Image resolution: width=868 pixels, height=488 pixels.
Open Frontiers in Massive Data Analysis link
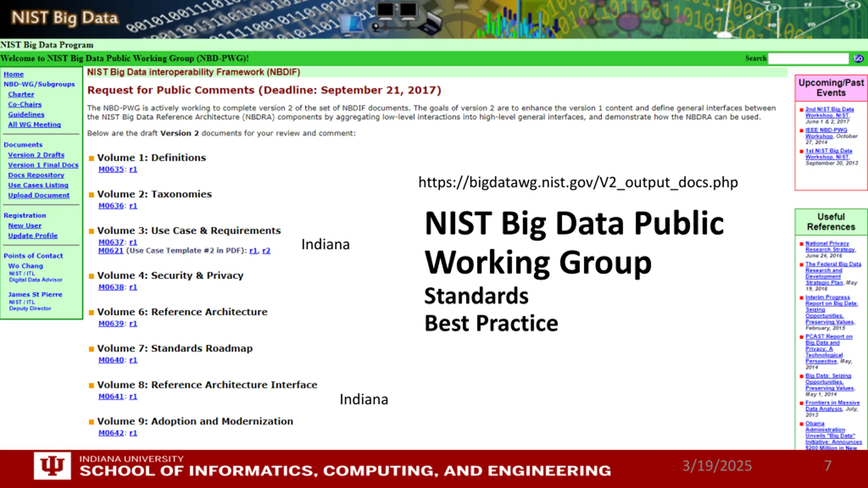(x=832, y=405)
